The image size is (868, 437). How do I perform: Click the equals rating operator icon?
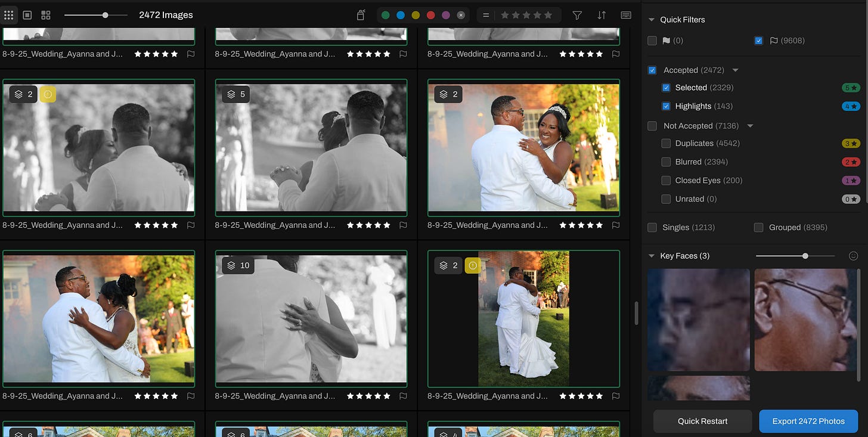[486, 15]
